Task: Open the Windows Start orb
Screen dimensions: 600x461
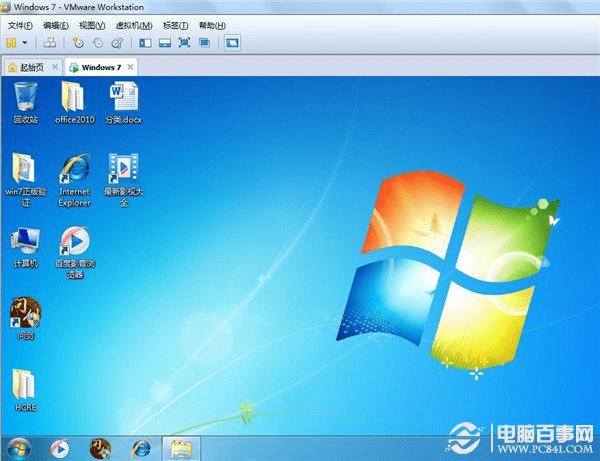Action: 18,449
